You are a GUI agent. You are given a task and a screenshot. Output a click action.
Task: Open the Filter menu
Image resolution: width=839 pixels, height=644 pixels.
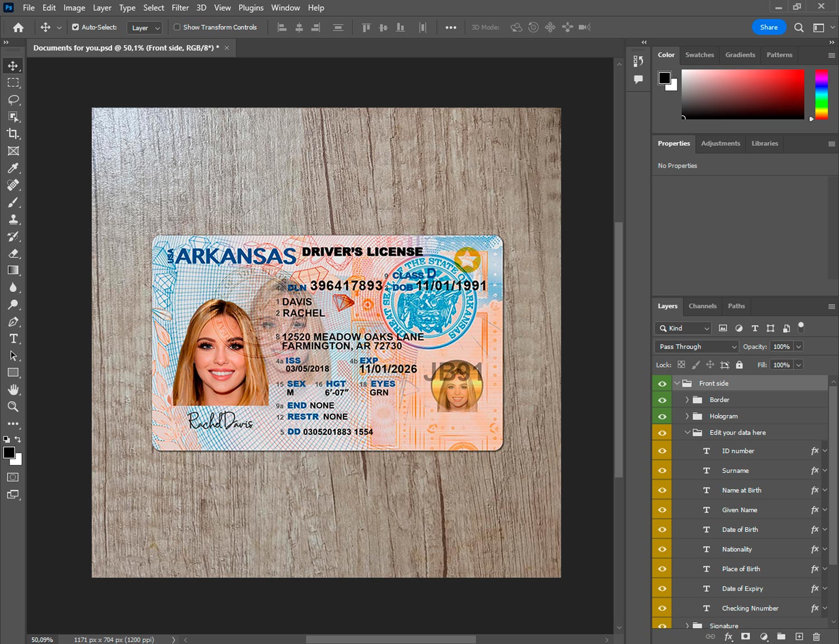coord(180,8)
